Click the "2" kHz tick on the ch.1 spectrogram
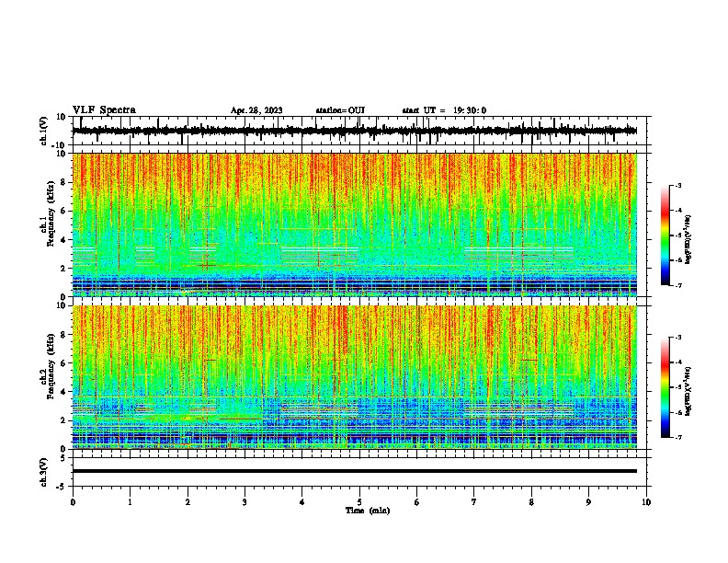 click(x=64, y=269)
